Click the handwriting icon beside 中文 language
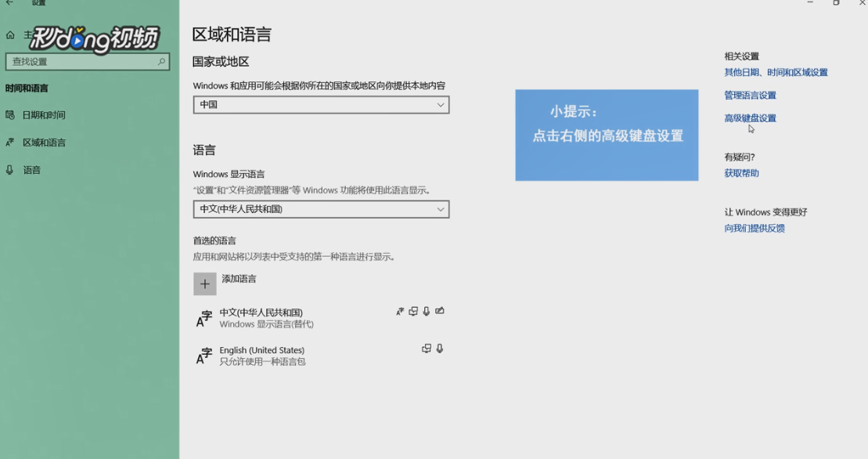Screen dimensions: 868x459 pos(440,311)
